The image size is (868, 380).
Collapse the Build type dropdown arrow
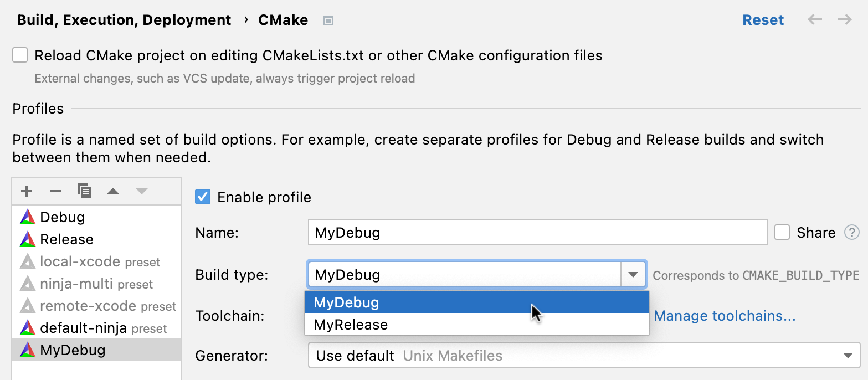coord(633,274)
